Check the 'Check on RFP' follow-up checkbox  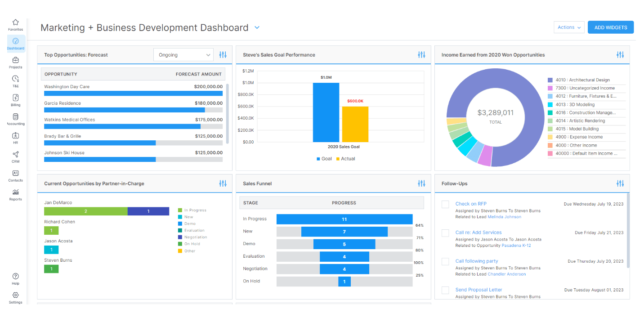click(445, 205)
